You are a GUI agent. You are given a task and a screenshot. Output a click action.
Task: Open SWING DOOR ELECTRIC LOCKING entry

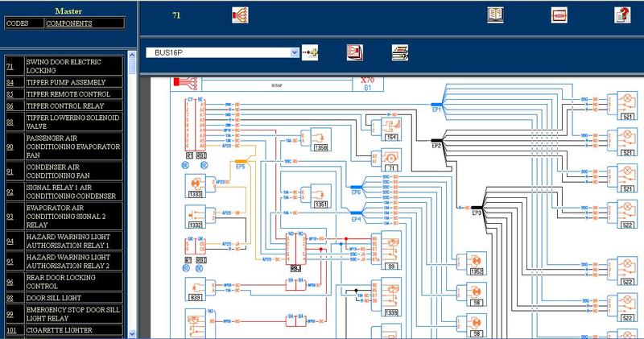click(x=73, y=66)
